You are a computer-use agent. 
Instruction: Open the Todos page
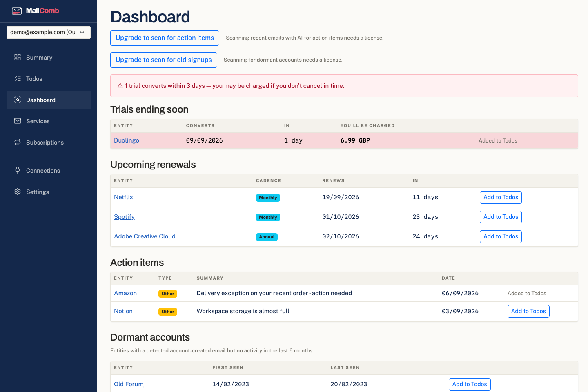[x=49, y=79]
